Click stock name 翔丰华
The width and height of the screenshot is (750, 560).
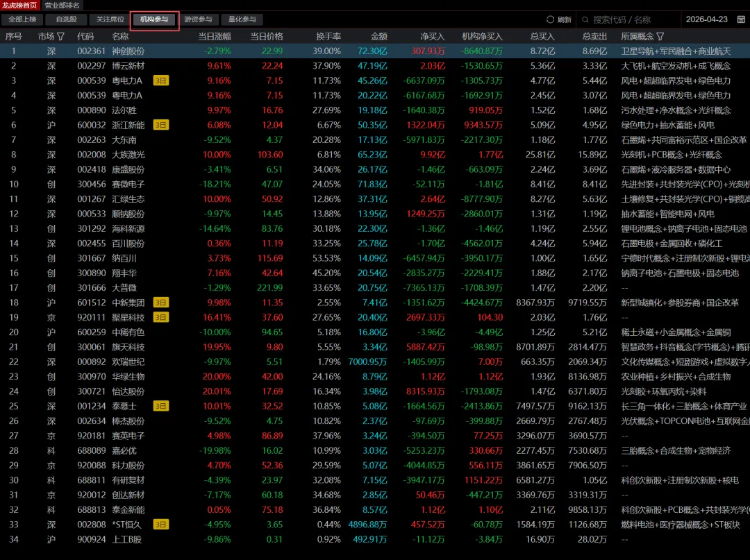click(124, 273)
